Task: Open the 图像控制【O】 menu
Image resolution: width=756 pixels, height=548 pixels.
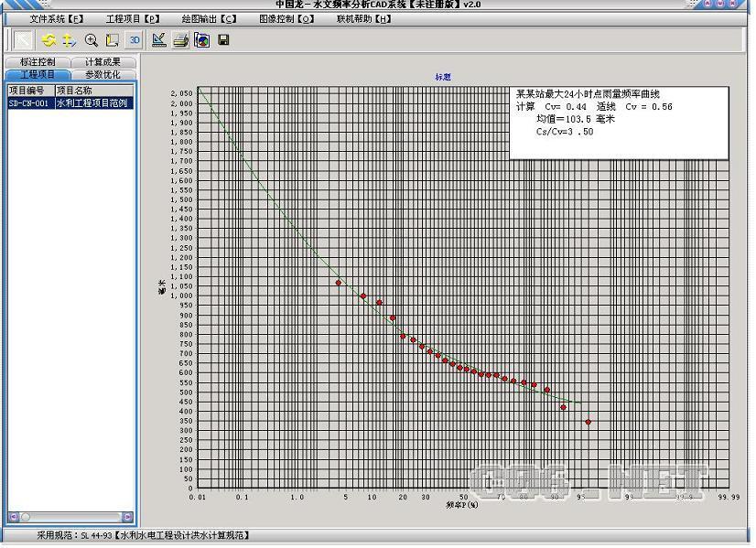Action: click(x=286, y=19)
